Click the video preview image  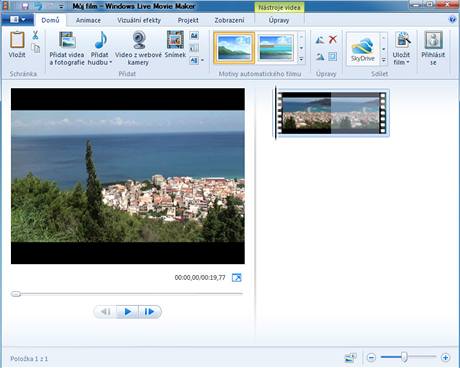click(x=128, y=176)
